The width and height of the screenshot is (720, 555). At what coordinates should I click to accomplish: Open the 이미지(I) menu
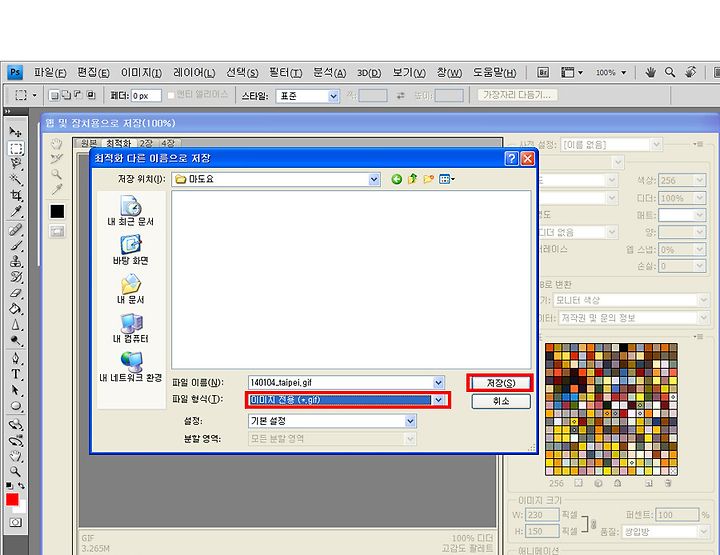click(x=141, y=73)
